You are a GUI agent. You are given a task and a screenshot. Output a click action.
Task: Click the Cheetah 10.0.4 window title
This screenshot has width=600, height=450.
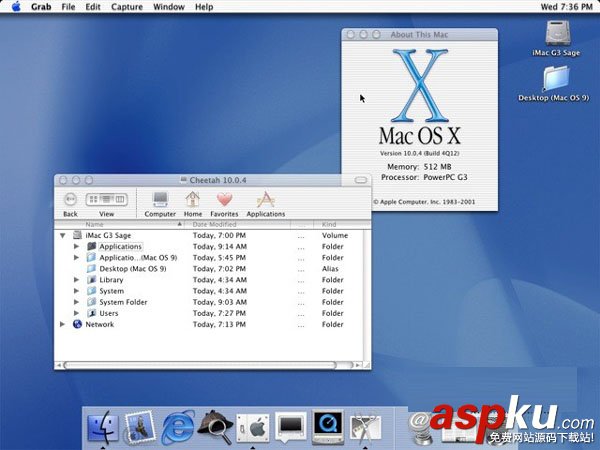coord(218,180)
